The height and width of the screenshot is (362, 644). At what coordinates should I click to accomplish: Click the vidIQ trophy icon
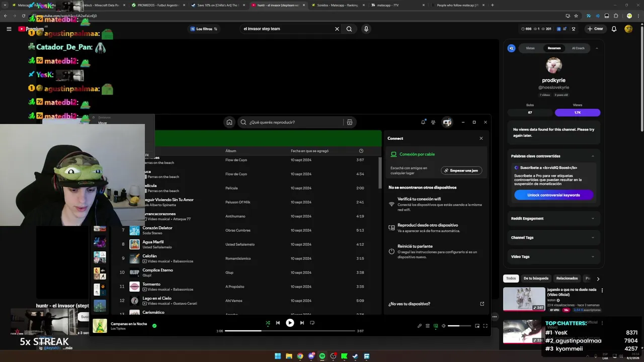point(573,29)
